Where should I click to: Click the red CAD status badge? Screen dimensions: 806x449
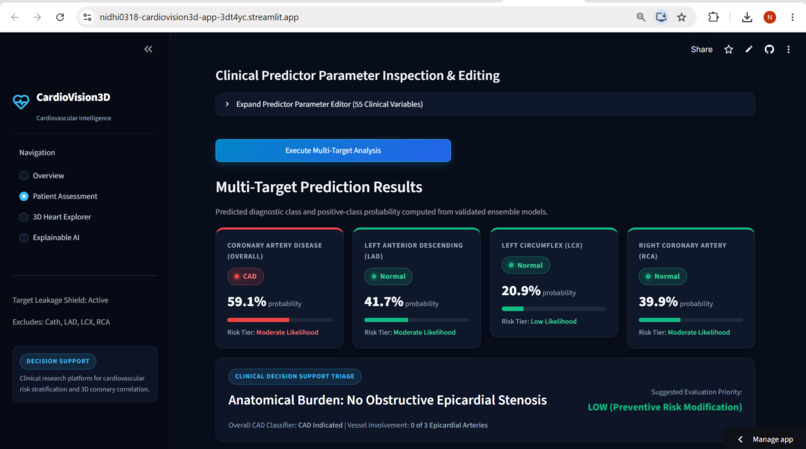click(245, 276)
